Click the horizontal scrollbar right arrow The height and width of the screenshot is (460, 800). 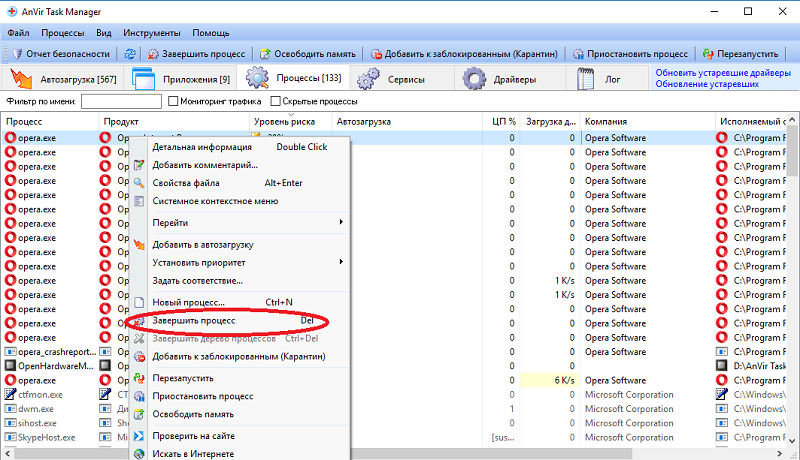click(780, 453)
